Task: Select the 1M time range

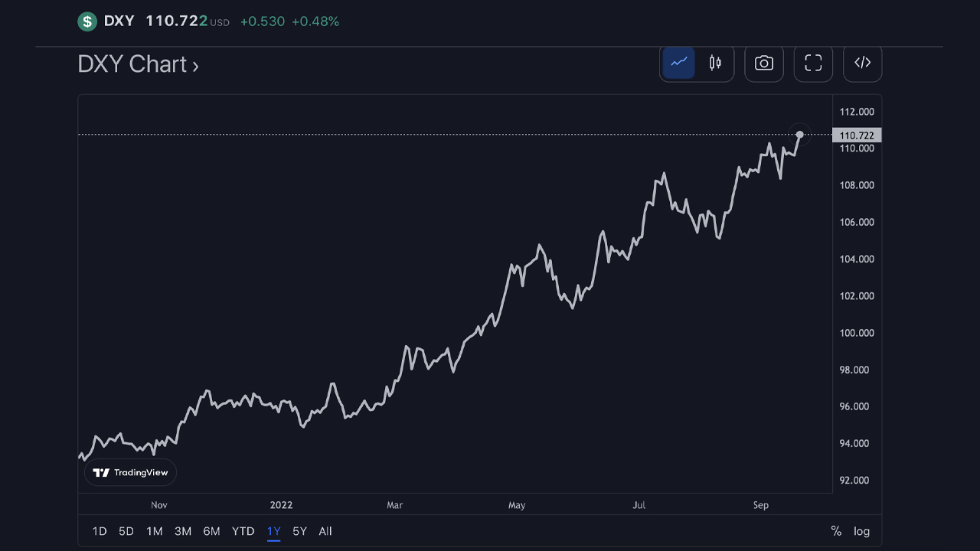Action: [155, 531]
